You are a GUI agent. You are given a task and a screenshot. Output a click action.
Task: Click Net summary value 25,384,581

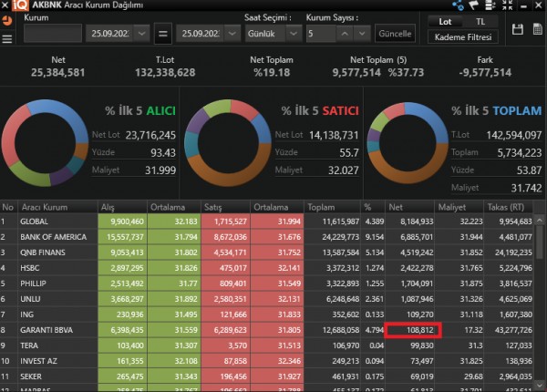pos(58,73)
